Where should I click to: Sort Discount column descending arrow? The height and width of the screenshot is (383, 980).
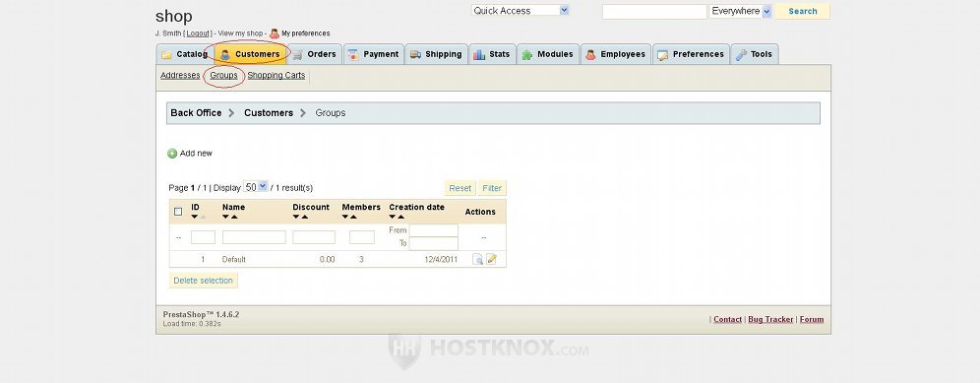tap(296, 218)
